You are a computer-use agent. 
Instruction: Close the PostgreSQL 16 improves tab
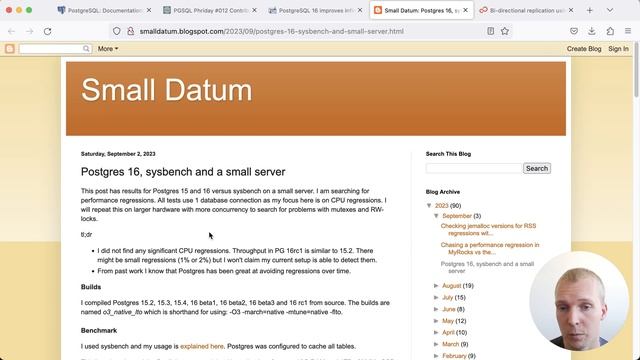[x=360, y=10]
